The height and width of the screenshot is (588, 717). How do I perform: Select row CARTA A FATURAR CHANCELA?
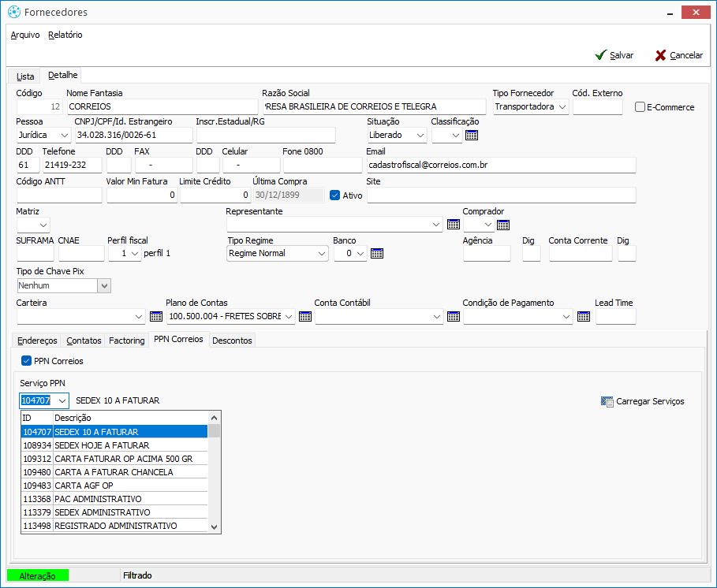tap(114, 472)
